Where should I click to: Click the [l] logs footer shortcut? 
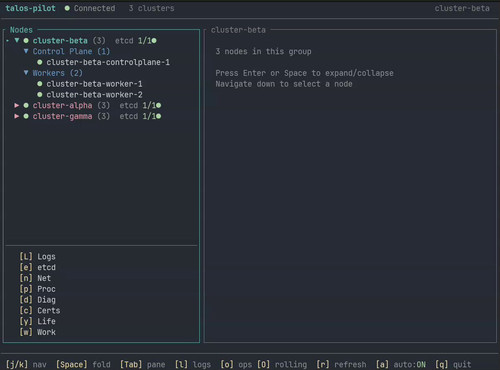click(193, 364)
